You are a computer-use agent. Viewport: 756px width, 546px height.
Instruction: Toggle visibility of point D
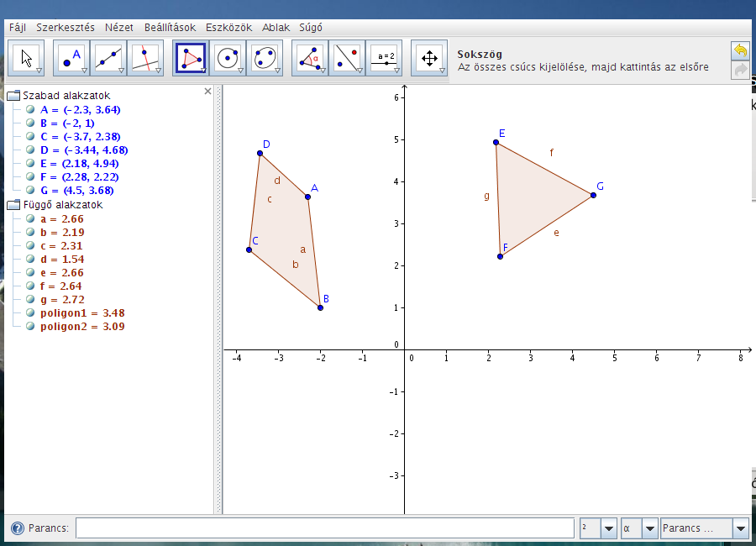[30, 150]
